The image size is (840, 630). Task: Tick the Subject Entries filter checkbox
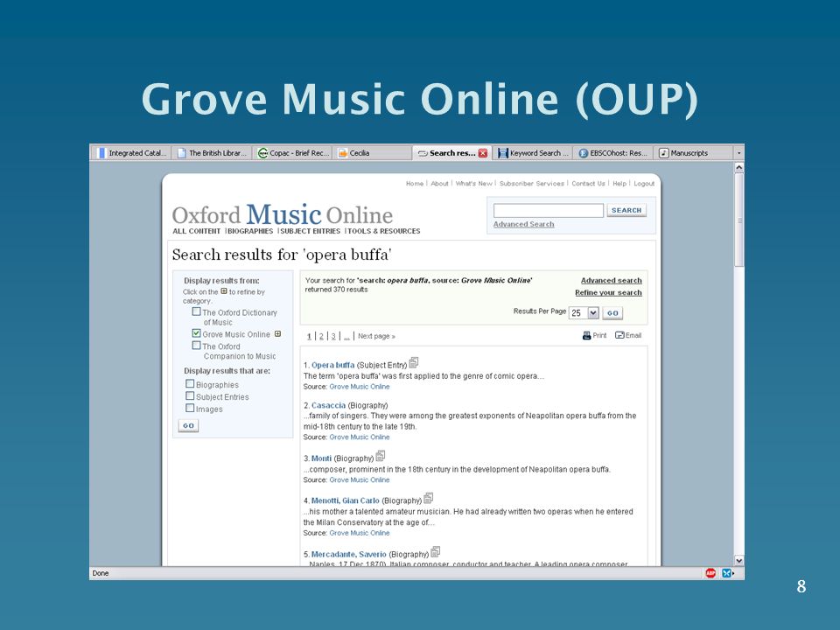tap(190, 395)
